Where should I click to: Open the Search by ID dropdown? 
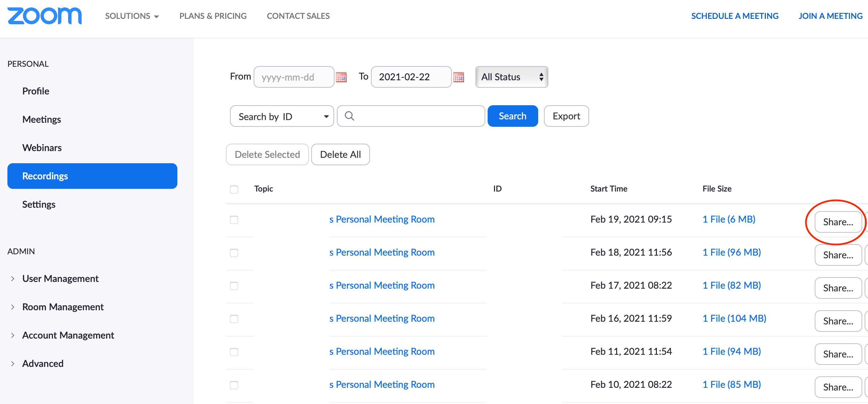click(x=282, y=116)
